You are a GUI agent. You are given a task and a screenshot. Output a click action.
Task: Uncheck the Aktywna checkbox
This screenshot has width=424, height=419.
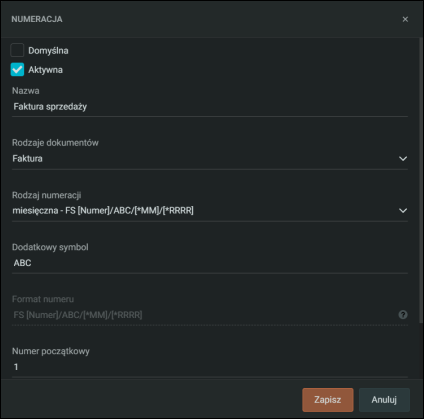pyautogui.click(x=17, y=70)
